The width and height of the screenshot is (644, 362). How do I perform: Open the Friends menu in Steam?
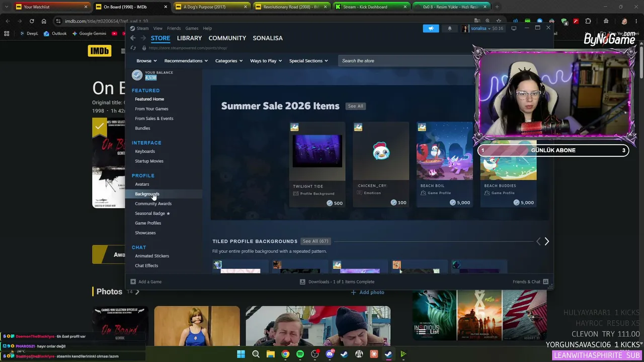click(174, 29)
